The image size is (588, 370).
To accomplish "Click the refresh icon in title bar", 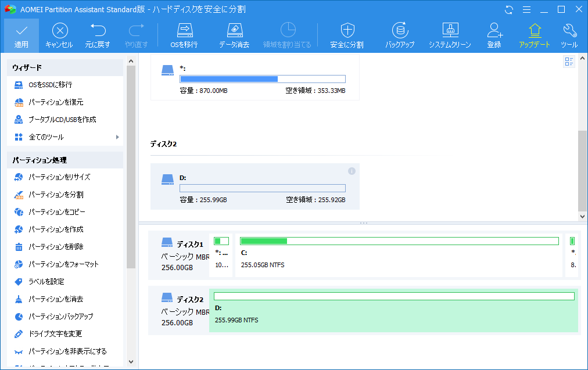I will tap(509, 10).
